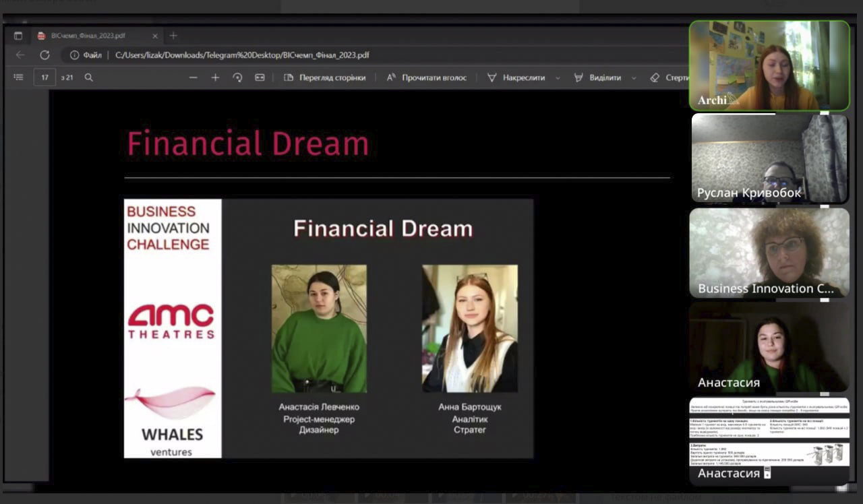The width and height of the screenshot is (863, 504).
Task: Edit the page number field showing 17
Action: click(x=44, y=77)
